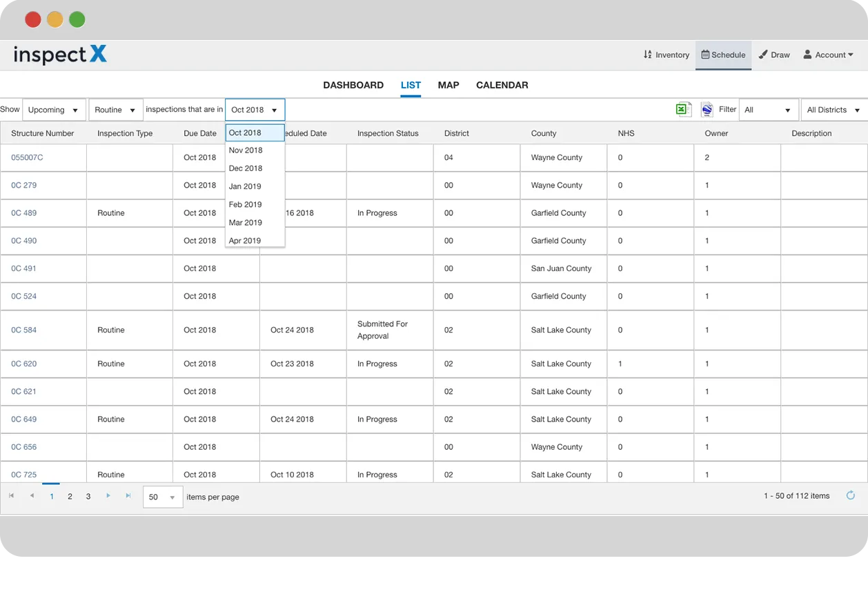The height and width of the screenshot is (614, 868).
Task: Open structure 0C 524
Action: tap(24, 296)
